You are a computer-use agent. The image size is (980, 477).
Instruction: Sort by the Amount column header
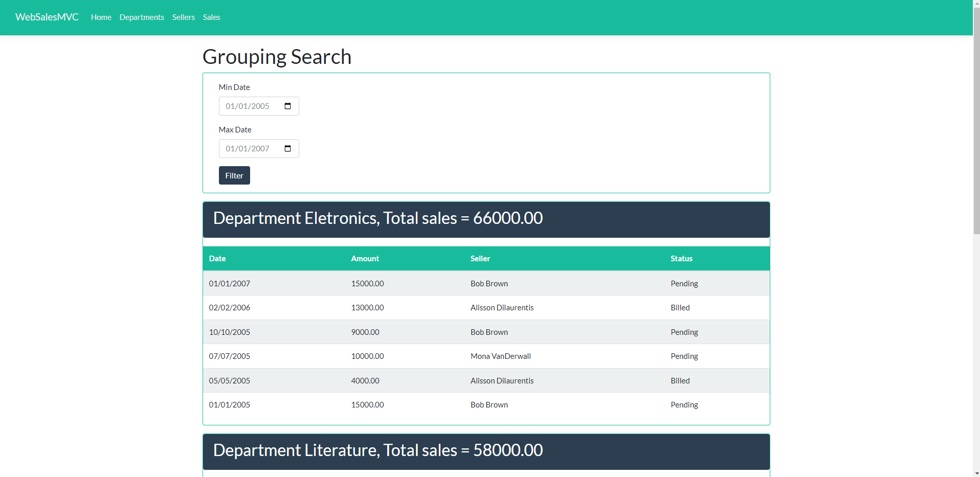coord(365,258)
